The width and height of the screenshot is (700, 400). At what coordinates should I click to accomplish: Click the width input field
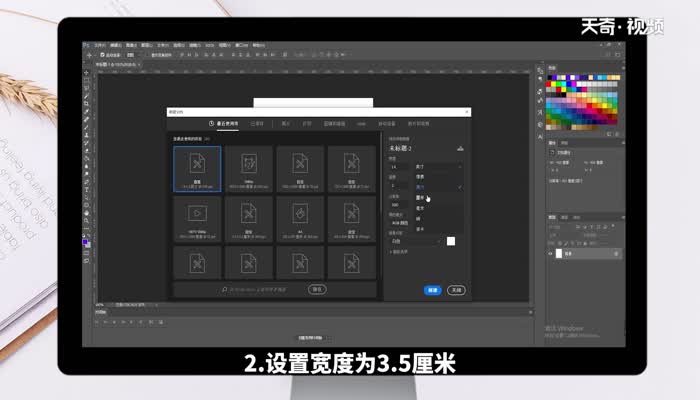point(399,167)
